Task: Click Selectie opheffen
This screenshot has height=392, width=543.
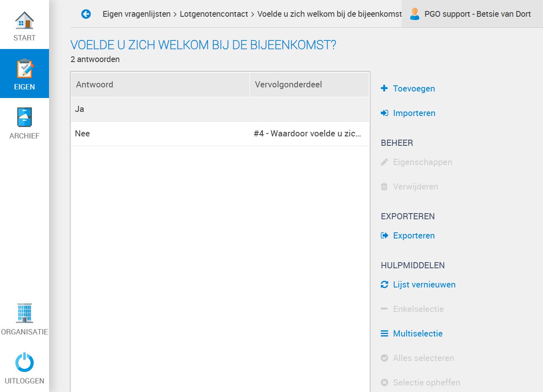Action: (427, 383)
